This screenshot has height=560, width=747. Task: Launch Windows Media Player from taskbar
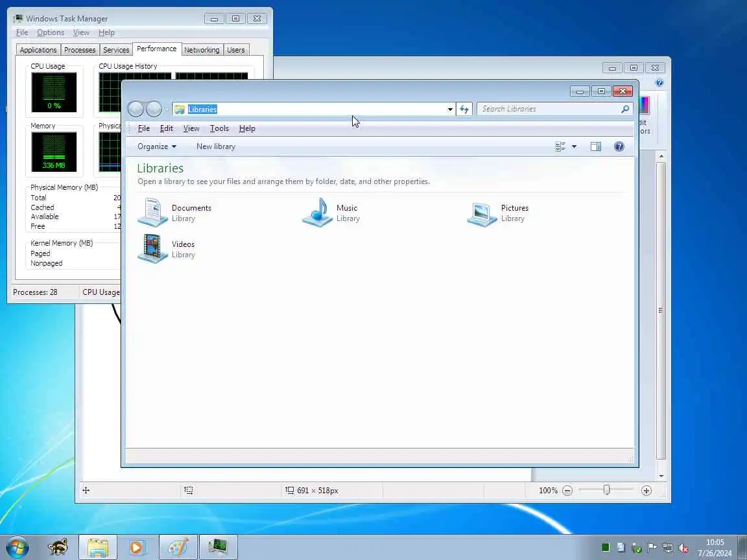136,547
